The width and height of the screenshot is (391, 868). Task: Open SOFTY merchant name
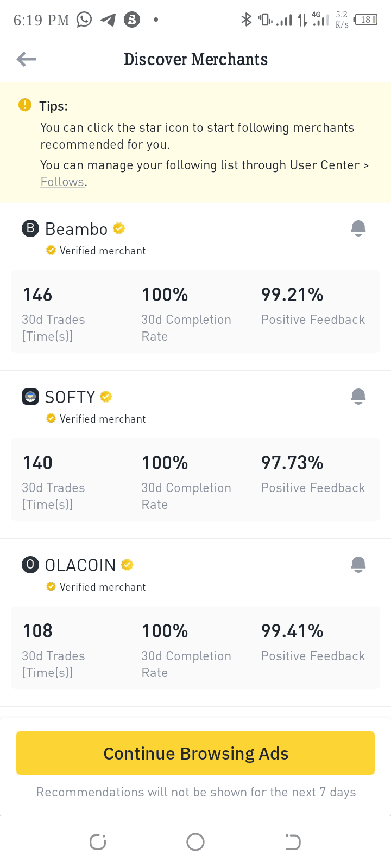(70, 397)
